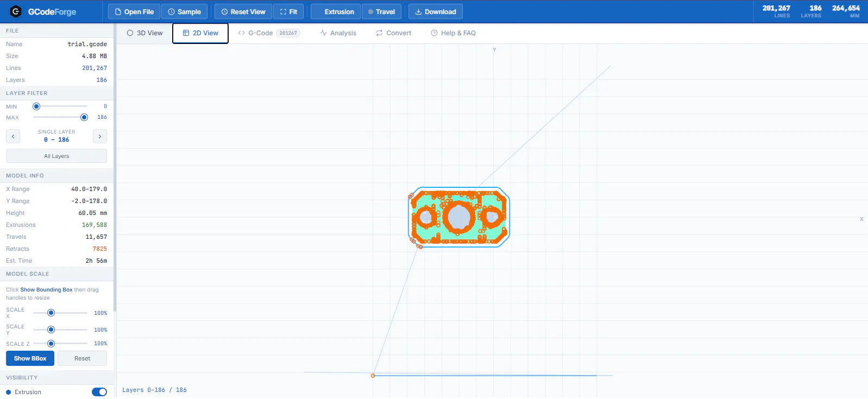Image resolution: width=868 pixels, height=399 pixels.
Task: Click the Retracts value 7825
Action: coord(100,249)
